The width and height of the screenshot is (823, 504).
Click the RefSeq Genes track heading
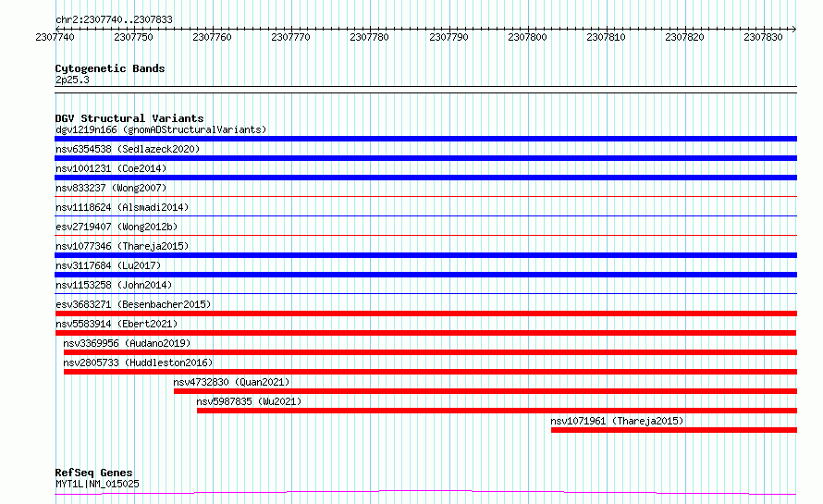click(x=93, y=473)
